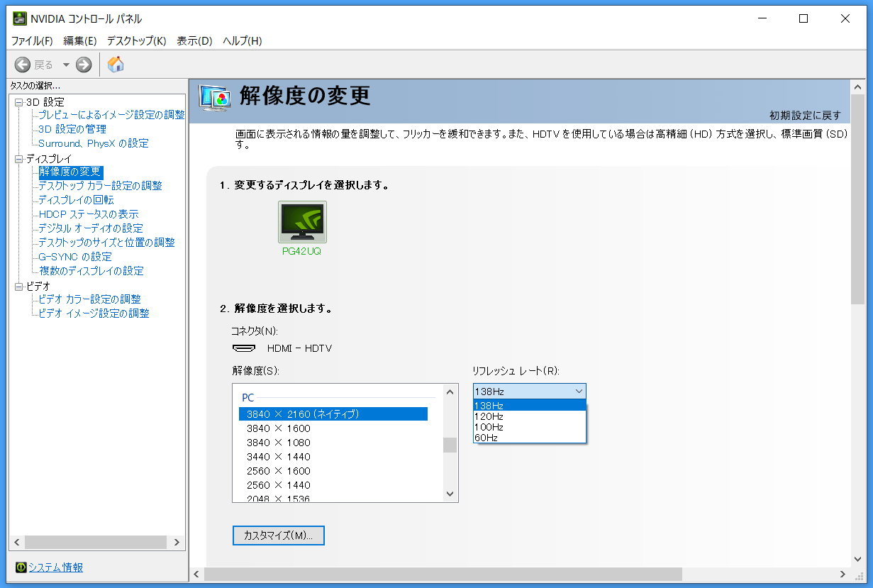Screen dimensions: 873x588
Task: Click the home toolbar icon
Action: coord(116,65)
